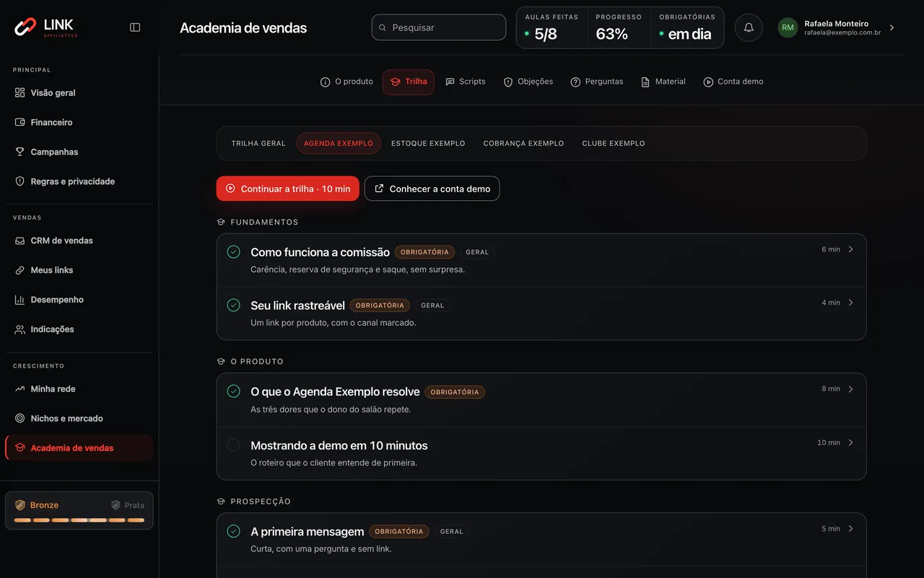This screenshot has width=924, height=578.
Task: Open Visão geral in sidebar
Action: tap(79, 92)
